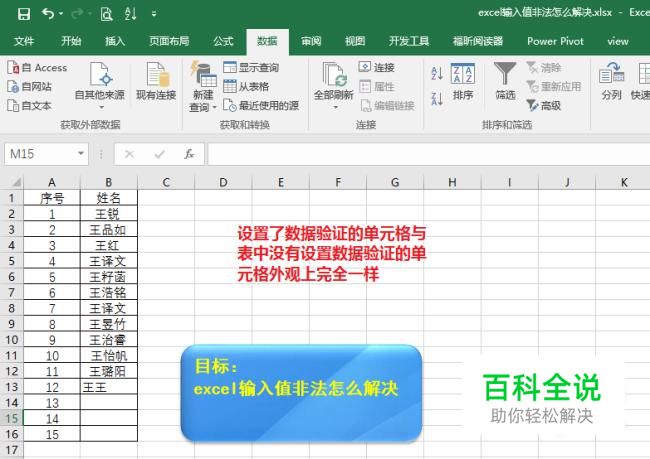The image size is (650, 459).
Task: Switch to the 审阅 ribbon tab
Action: [x=311, y=41]
